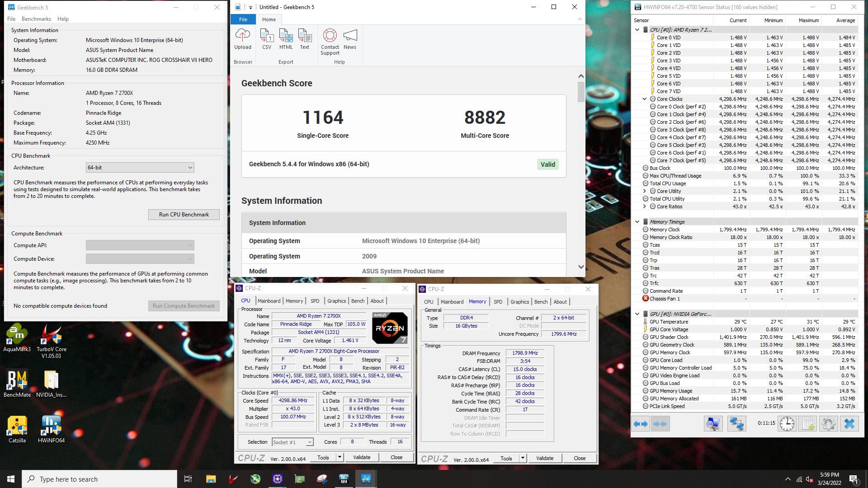Switch to SPD tab in right CPU-Z

pyautogui.click(x=498, y=302)
